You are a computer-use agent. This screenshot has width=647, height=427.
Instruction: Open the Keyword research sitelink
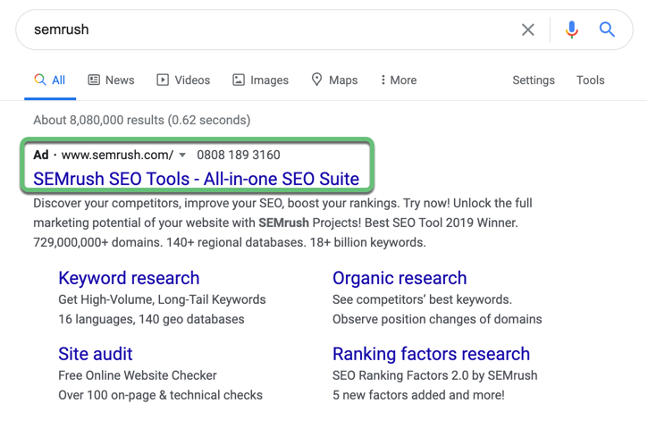(129, 278)
